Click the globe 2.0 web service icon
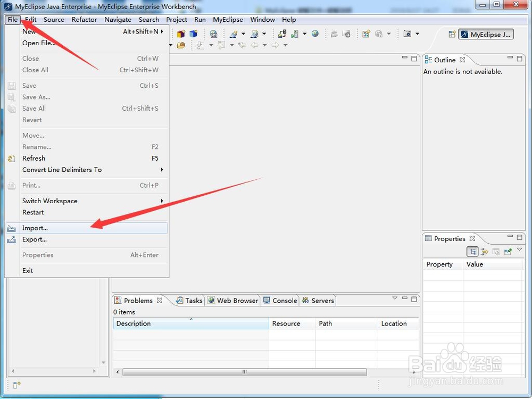 coord(213,34)
